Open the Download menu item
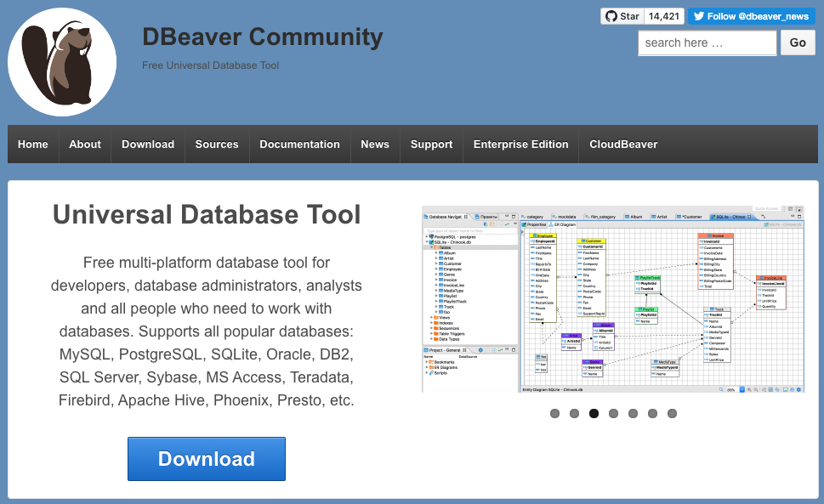Screen dimensions: 824x504 tap(148, 144)
